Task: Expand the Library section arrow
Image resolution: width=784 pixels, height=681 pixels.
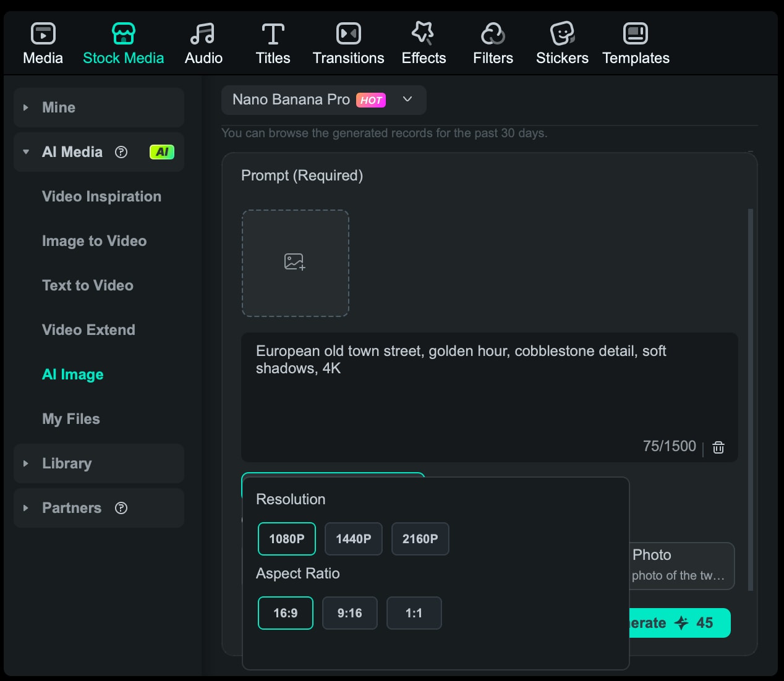Action: coord(26,463)
